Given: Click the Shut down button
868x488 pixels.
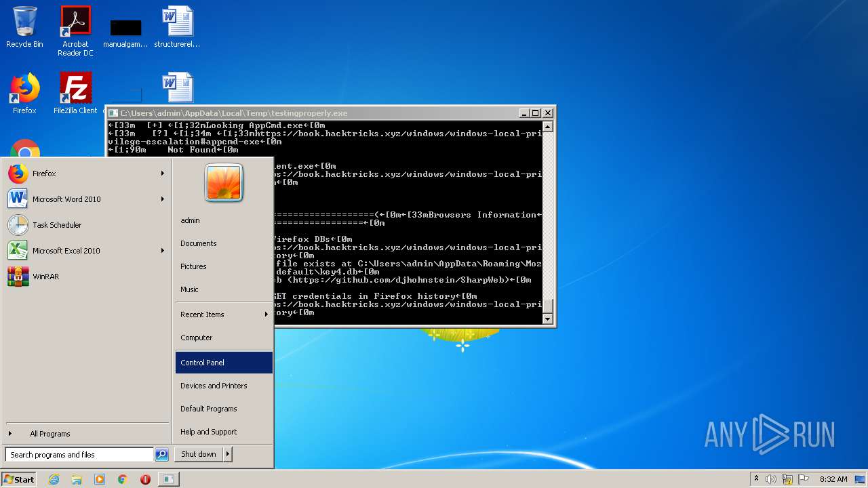Looking at the screenshot, I should tap(199, 454).
